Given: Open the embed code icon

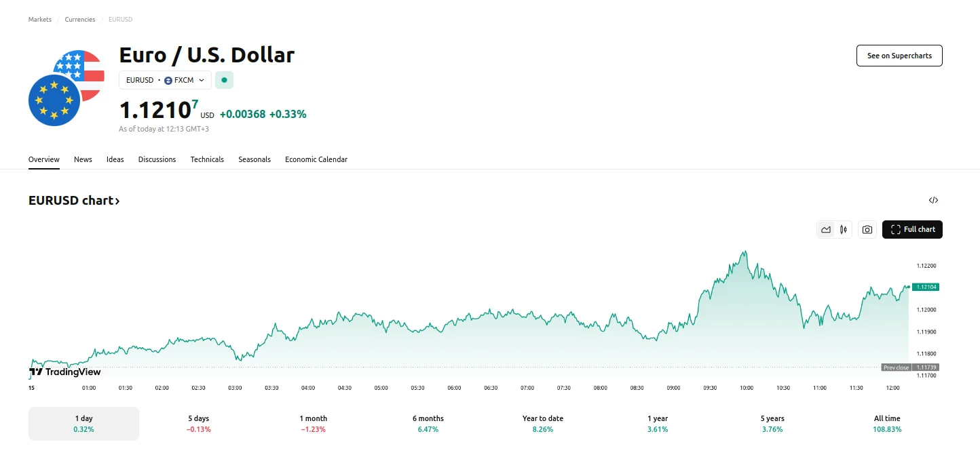Looking at the screenshot, I should (933, 200).
